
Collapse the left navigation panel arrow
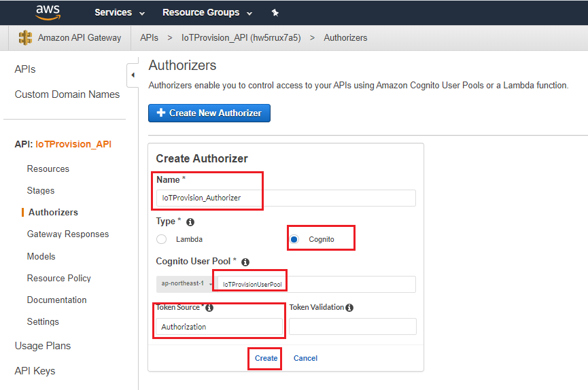pyautogui.click(x=133, y=75)
